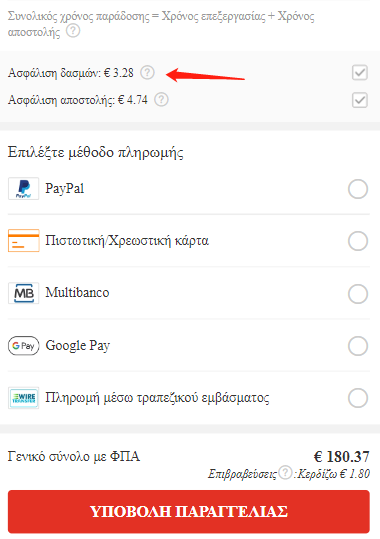
Task: Click the Πληρωμή μέσω τραπεζικού εμβάσματος label
Action: (157, 398)
